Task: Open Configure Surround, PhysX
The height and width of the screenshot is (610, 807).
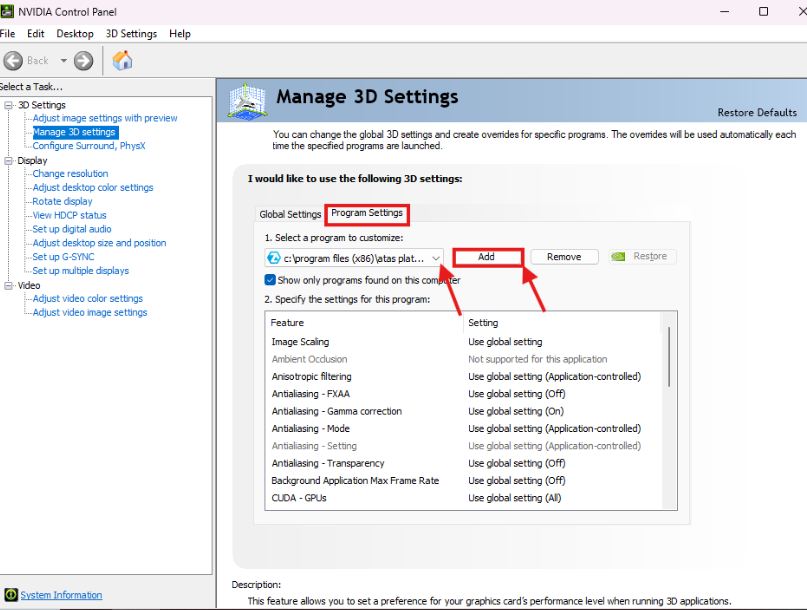Action: [89, 146]
